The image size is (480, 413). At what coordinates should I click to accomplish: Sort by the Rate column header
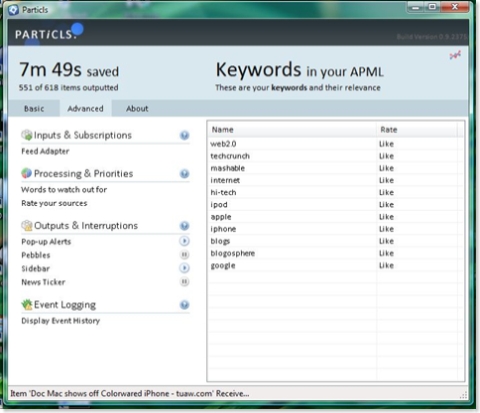[417, 130]
